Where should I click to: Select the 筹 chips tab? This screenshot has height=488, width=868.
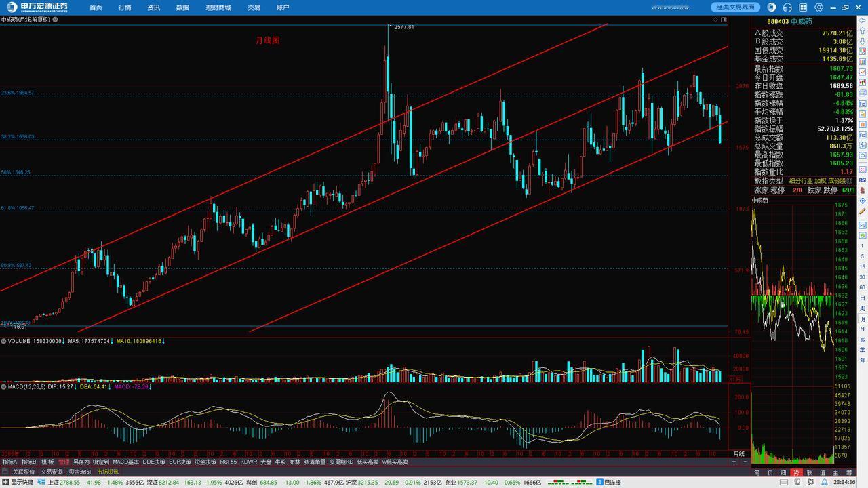click(849, 473)
